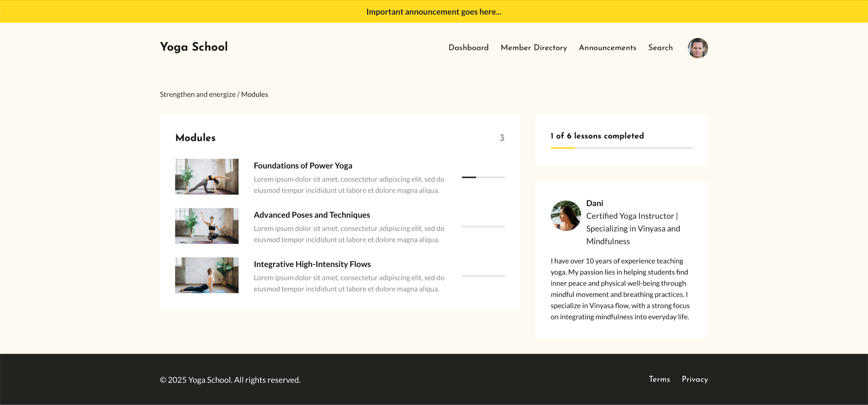Click the yellow announcement banner
Image resolution: width=868 pixels, height=405 pixels.
[x=434, y=12]
